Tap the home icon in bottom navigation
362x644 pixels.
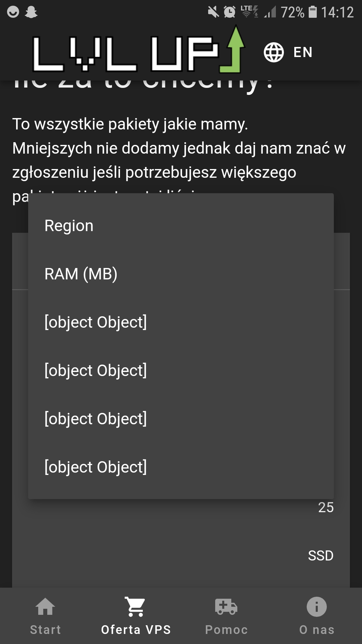click(45, 607)
